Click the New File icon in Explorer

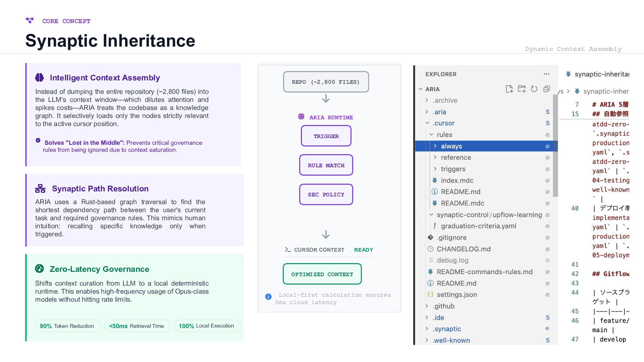(509, 89)
